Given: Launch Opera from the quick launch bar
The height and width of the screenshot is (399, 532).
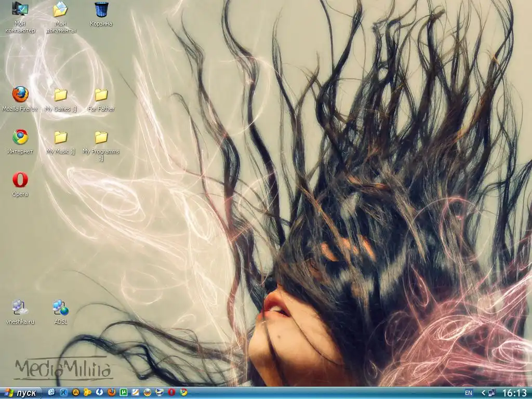Looking at the screenshot, I should point(171,393).
